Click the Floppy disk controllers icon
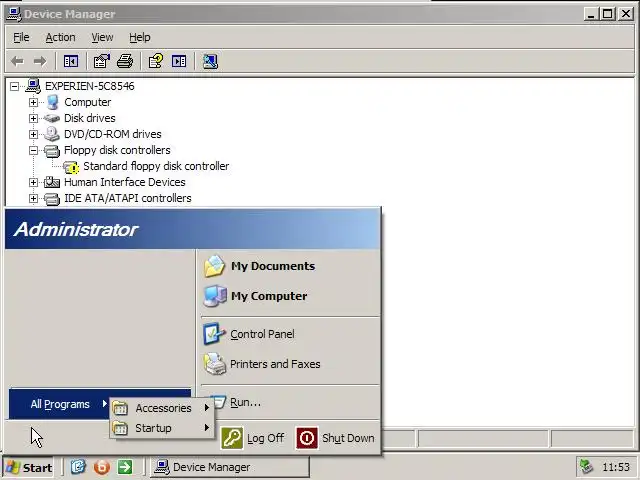The width and height of the screenshot is (640, 480). click(x=51, y=151)
